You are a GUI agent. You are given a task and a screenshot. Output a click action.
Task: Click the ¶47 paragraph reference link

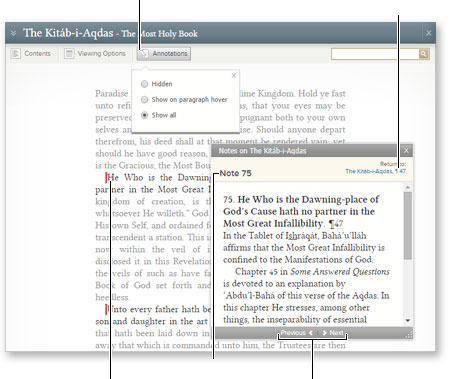click(336, 223)
